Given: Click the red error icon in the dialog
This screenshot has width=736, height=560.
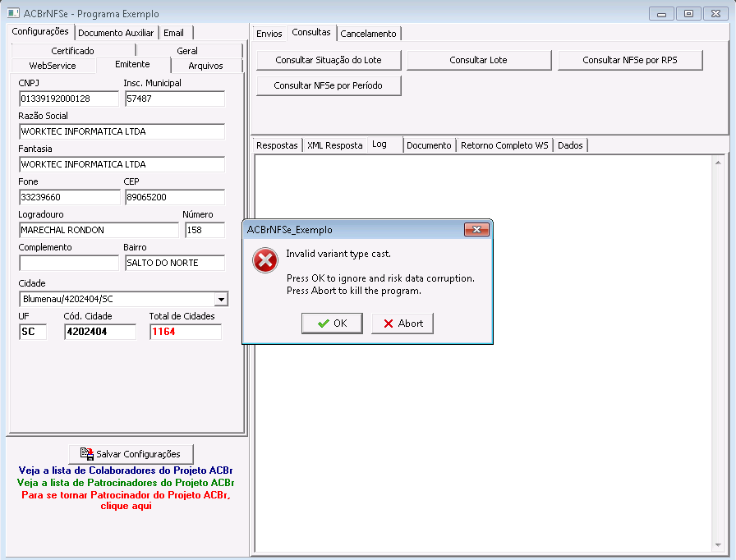Looking at the screenshot, I should (265, 260).
